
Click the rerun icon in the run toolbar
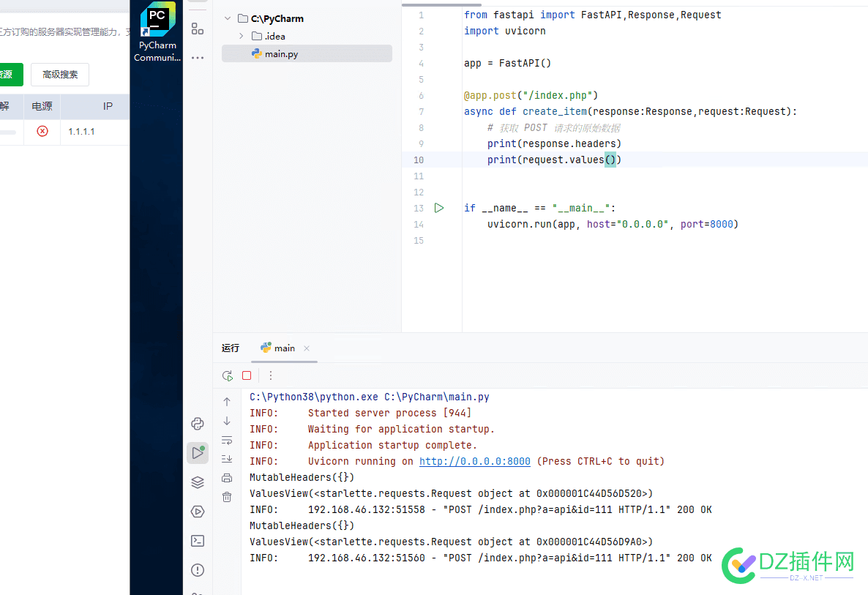pyautogui.click(x=227, y=375)
